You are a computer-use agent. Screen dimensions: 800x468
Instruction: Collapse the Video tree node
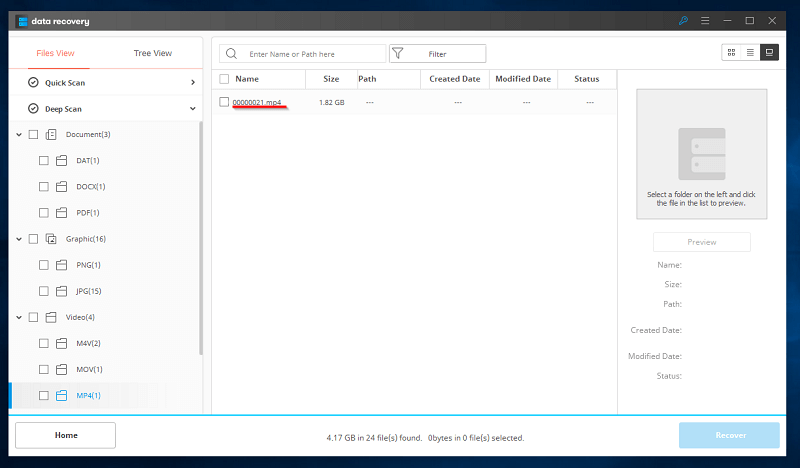[x=19, y=317]
